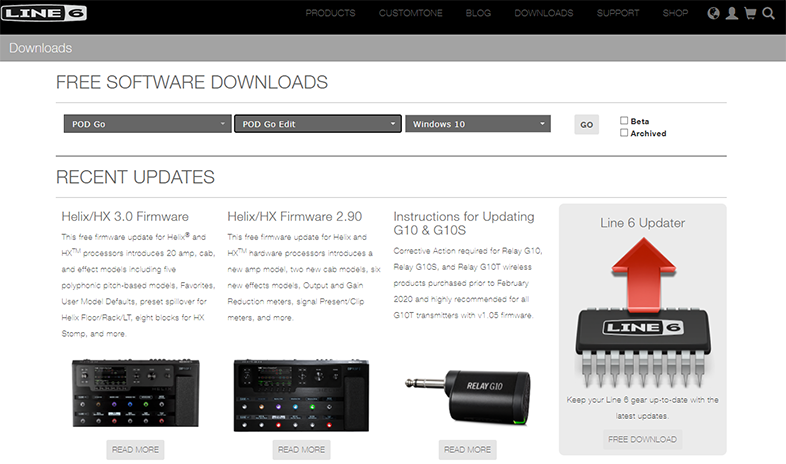Expand the Windows 10 OS dropdown
The height and width of the screenshot is (464, 786).
(478, 124)
